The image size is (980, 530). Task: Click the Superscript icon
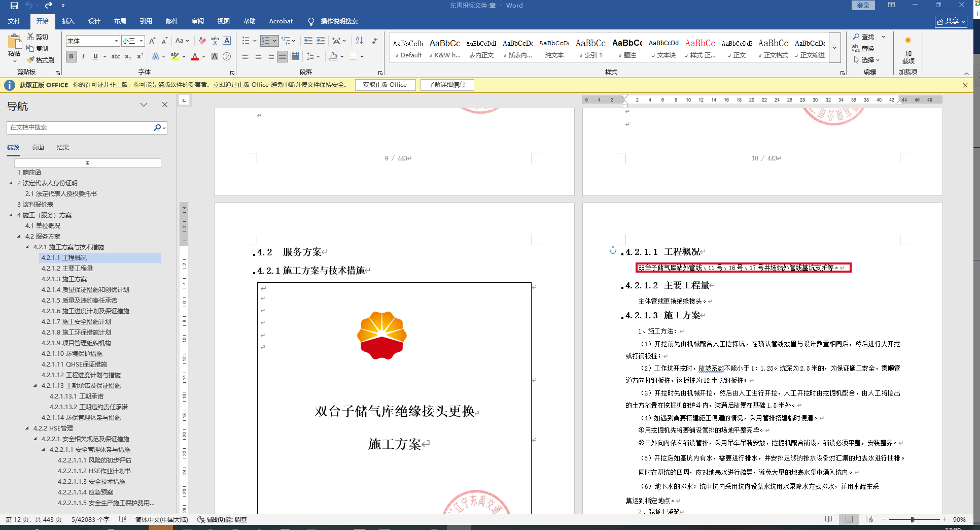point(140,56)
